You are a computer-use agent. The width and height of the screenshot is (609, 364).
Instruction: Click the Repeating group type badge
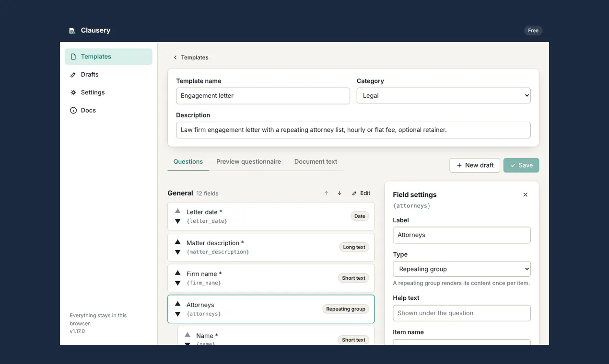click(x=346, y=309)
